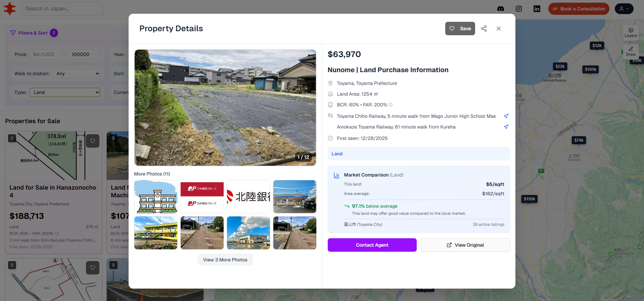Click the maximum price input field
The image size is (644, 301).
coord(84,54)
